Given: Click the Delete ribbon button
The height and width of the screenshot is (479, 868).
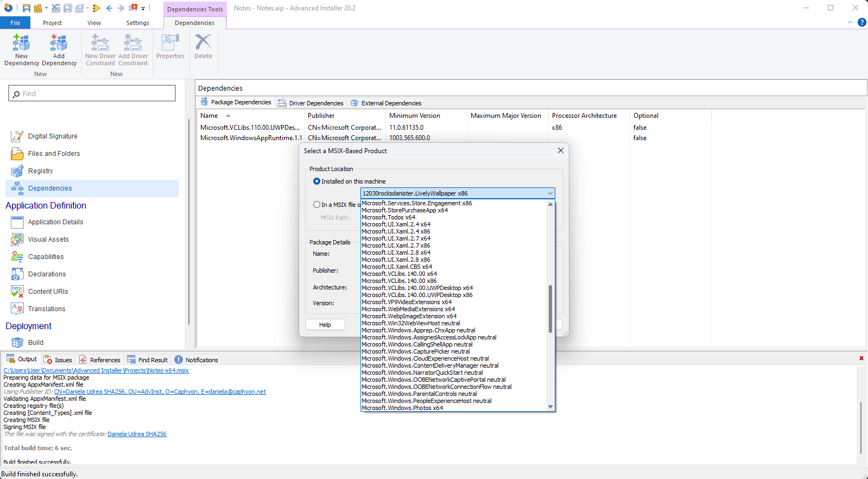Looking at the screenshot, I should point(203,47).
